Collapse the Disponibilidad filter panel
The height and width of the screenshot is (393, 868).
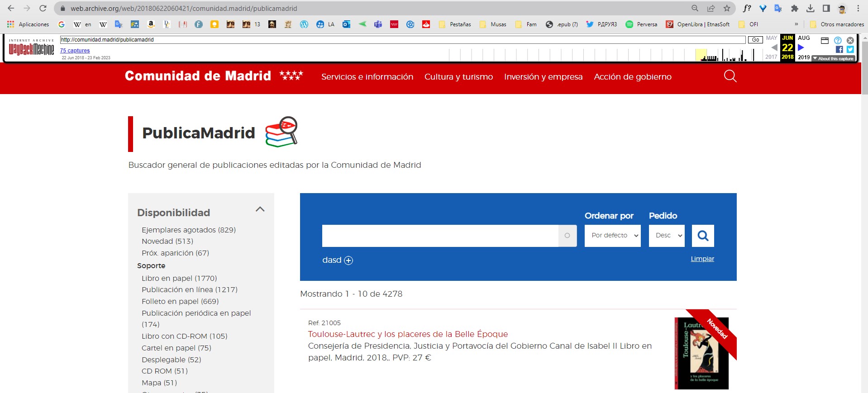[260, 209]
